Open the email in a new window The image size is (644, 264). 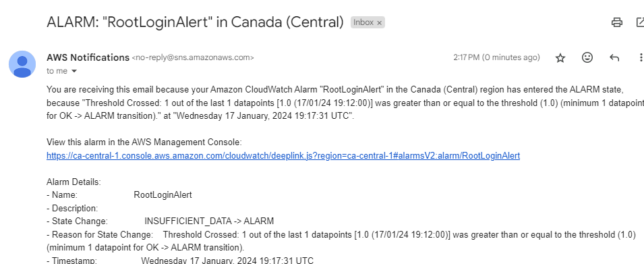(640, 22)
